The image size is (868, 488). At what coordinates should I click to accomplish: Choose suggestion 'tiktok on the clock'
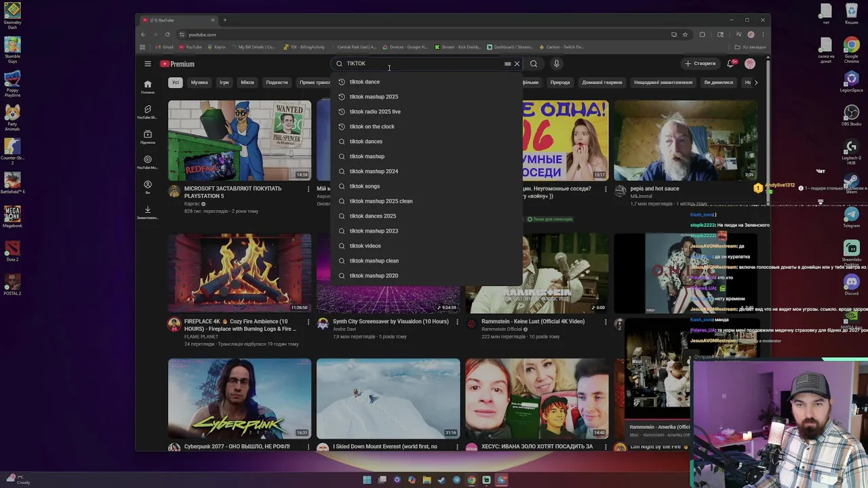[x=427, y=126]
